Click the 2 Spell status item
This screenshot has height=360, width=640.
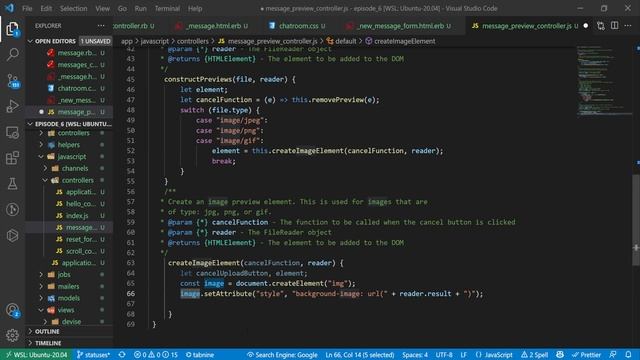[x=534, y=355]
